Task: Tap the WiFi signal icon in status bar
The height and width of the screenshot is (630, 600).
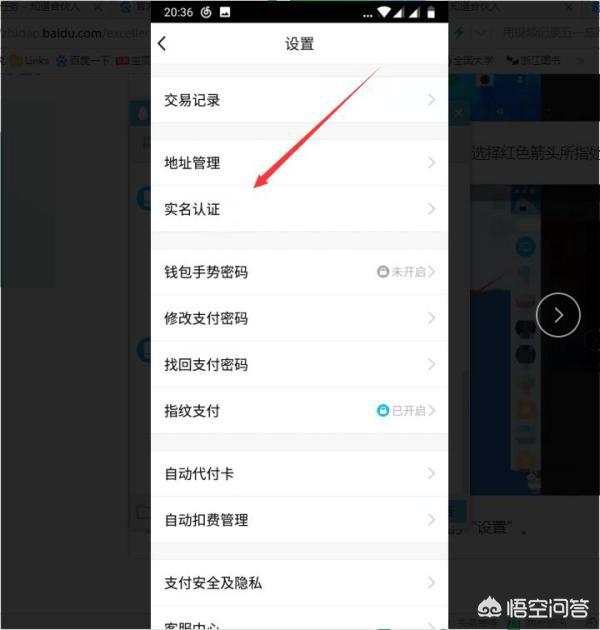Action: click(384, 12)
